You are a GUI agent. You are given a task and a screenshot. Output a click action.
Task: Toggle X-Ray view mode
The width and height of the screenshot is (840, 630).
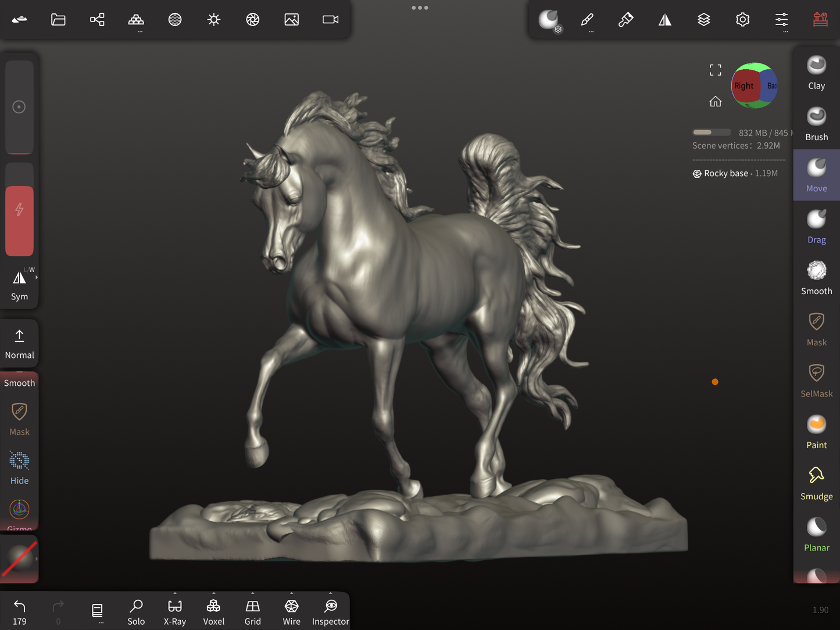[175, 611]
